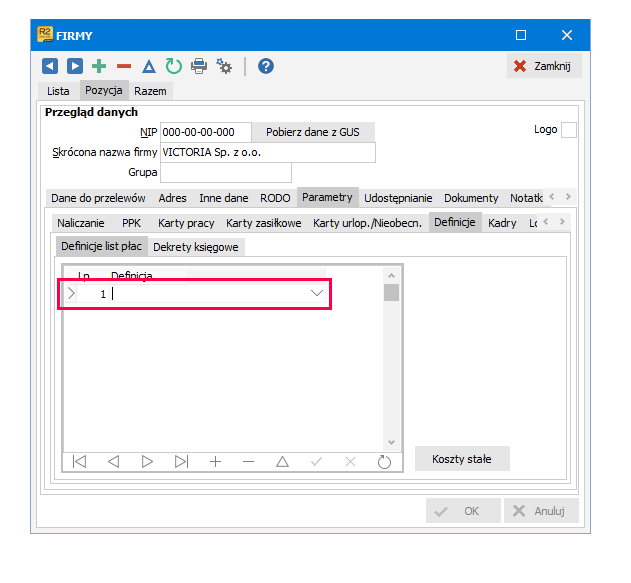Click the Grupa input field

click(x=226, y=173)
